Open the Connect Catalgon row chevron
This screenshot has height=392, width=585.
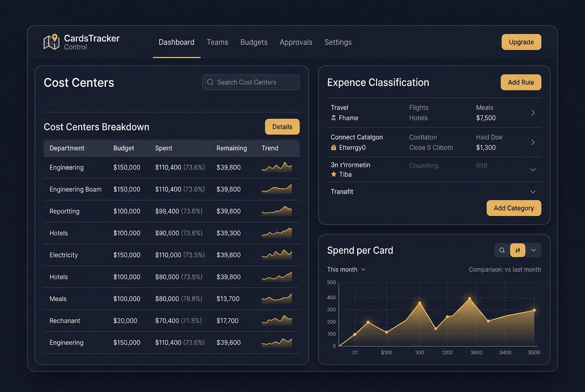tap(533, 142)
